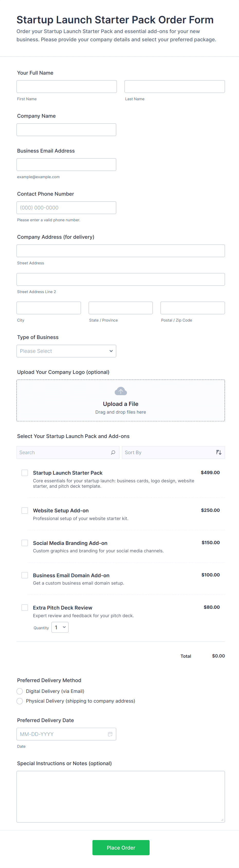Screen dimensions: 239x868
Task: Click the product Search box
Action: 62,452
